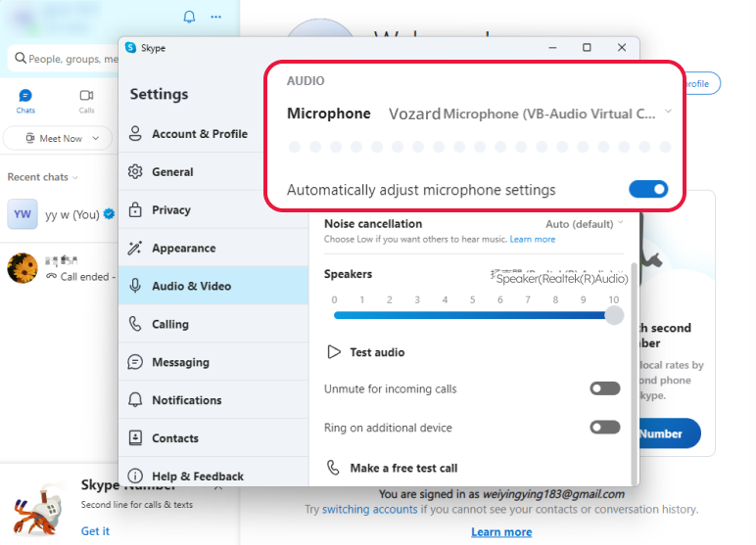Click the phone icon beside free test call
This screenshot has height=545, width=756.
point(333,468)
